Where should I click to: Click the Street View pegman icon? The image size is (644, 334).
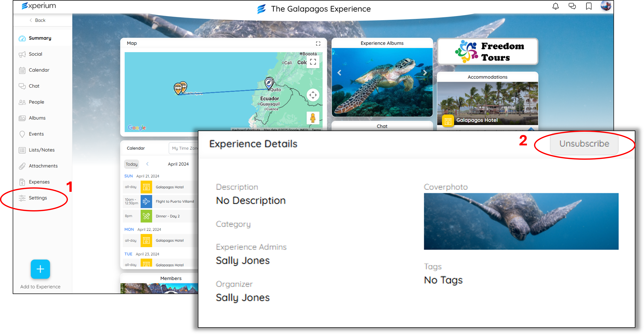313,118
